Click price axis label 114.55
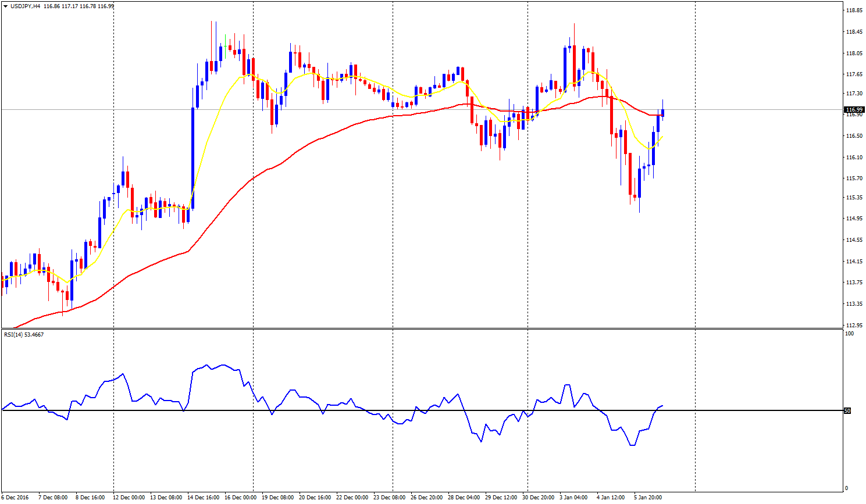 click(x=854, y=240)
